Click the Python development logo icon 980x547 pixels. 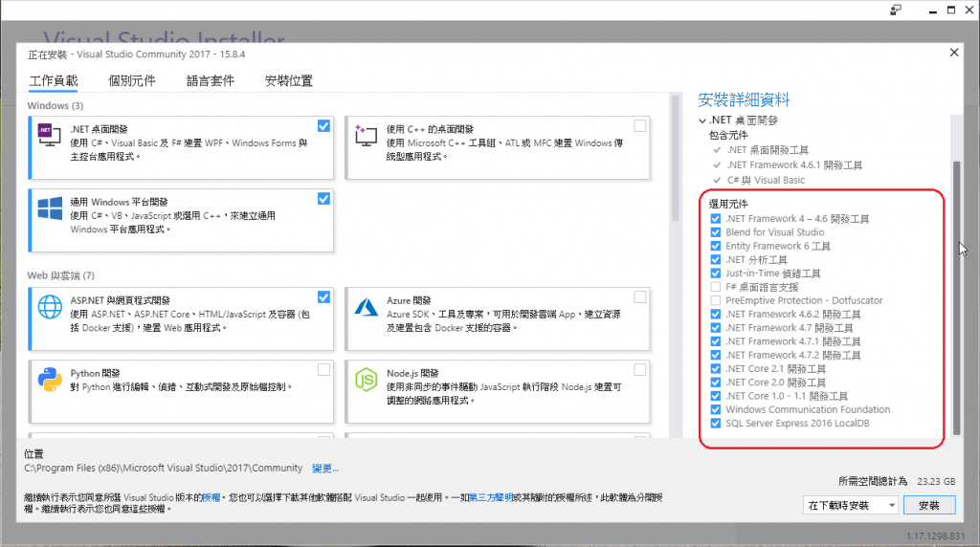(50, 380)
